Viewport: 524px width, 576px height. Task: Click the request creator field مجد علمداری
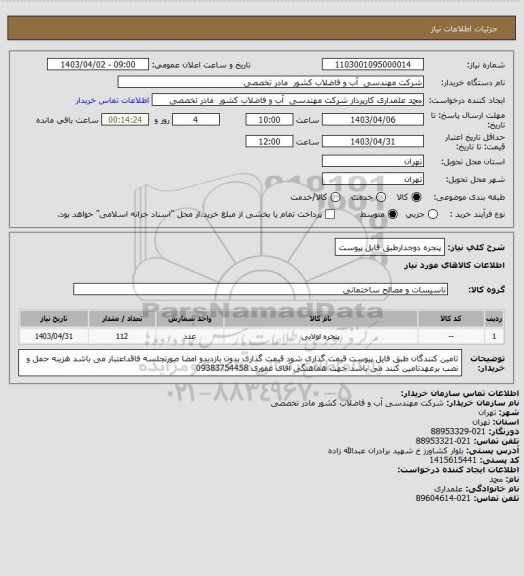[x=288, y=100]
